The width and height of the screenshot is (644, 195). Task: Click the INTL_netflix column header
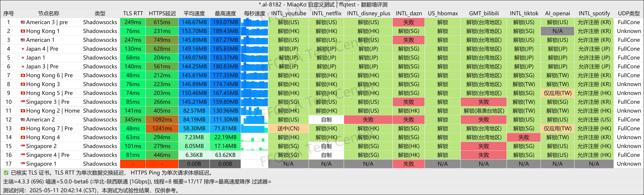[326, 13]
